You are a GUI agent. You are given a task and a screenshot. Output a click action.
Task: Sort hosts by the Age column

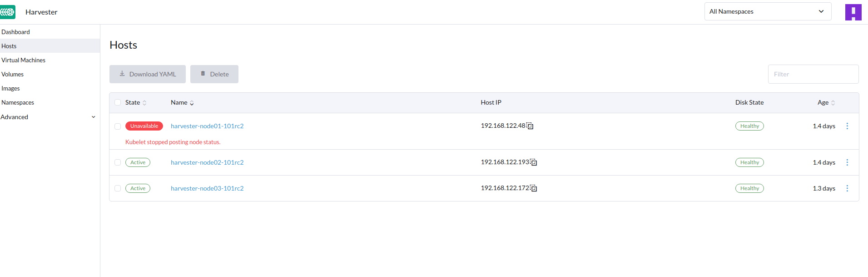pyautogui.click(x=825, y=102)
